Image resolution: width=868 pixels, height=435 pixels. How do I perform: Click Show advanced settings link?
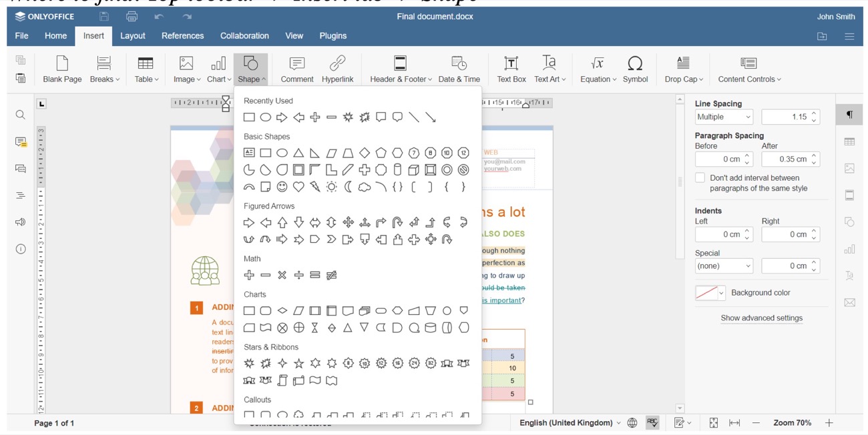pos(761,318)
